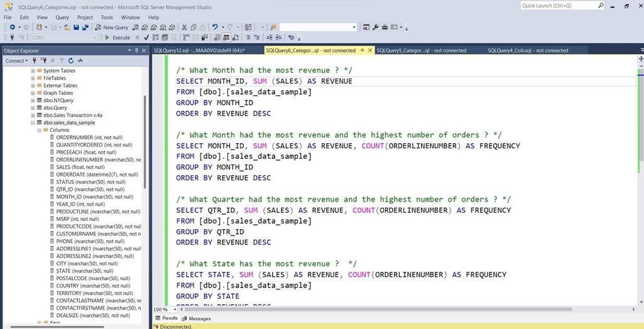This screenshot has width=644, height=329.
Task: Run the query with the Execute button
Action: click(117, 38)
